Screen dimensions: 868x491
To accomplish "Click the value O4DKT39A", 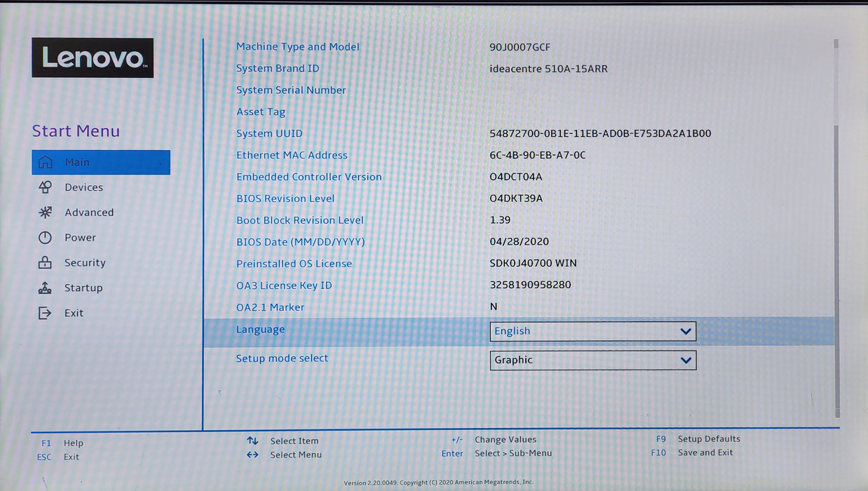I will 516,199.
